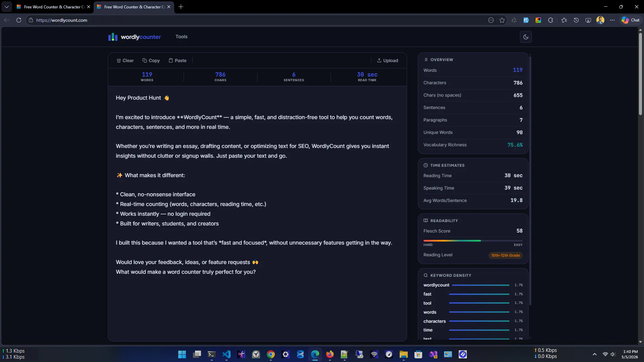Open the scissors snipping app in taskbar
The width and height of the screenshot is (644, 362).
[241, 354]
